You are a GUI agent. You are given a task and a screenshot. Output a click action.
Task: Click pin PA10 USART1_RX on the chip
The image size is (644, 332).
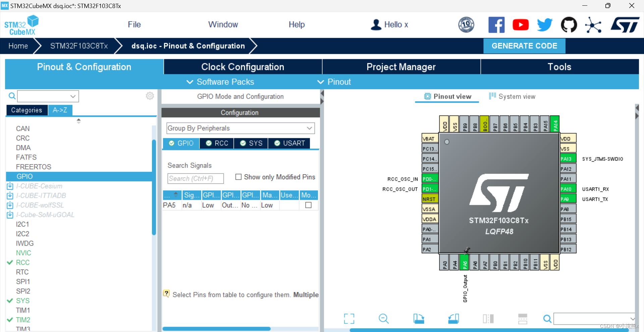[x=568, y=189]
